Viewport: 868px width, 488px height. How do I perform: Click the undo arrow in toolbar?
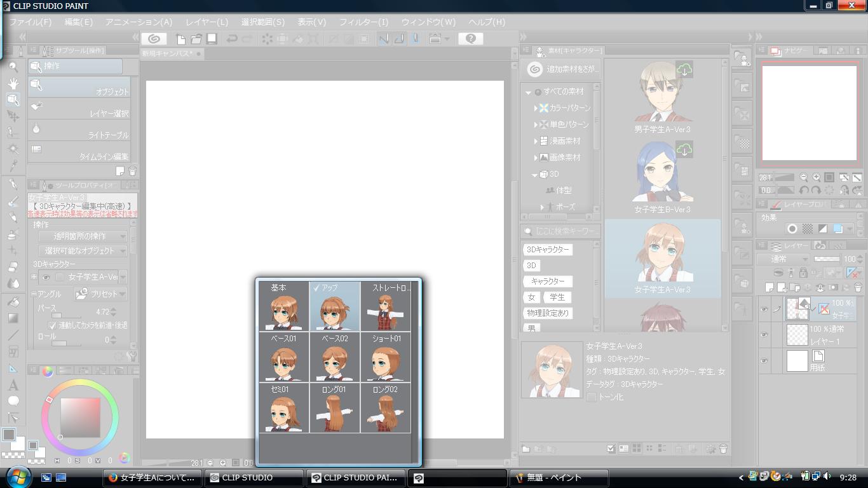(x=233, y=39)
